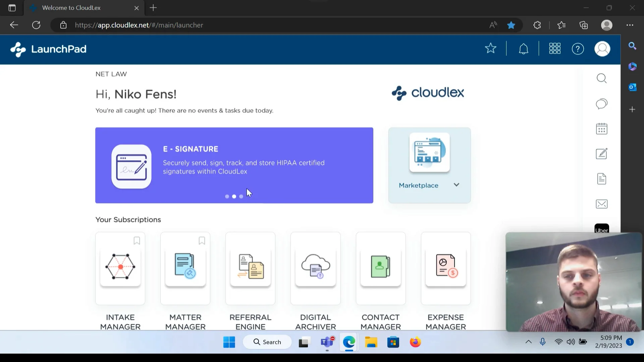Expand the Marketplace chevron dropdown
This screenshot has height=362, width=644.
(x=457, y=185)
